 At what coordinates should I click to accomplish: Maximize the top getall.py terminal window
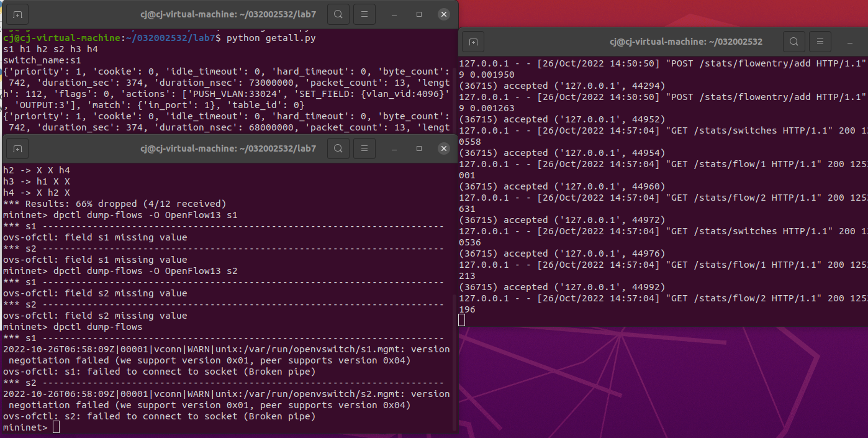[419, 14]
